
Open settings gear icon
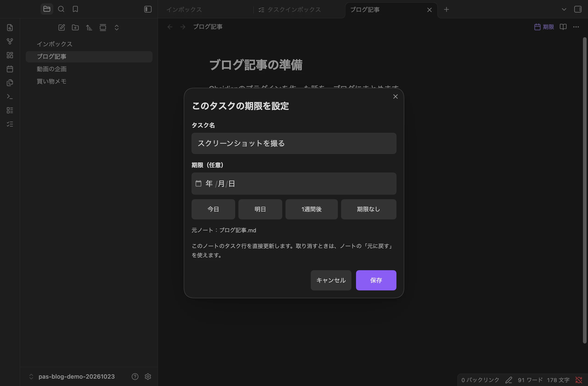click(148, 376)
